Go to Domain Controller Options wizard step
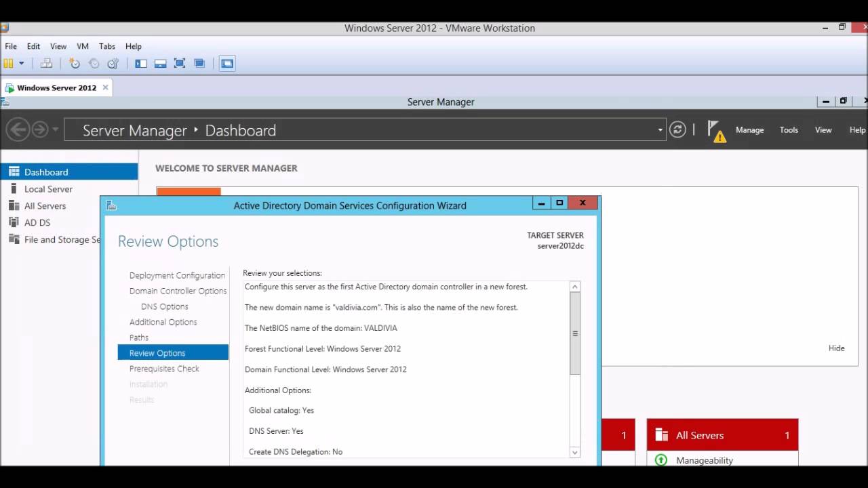Image resolution: width=868 pixels, height=488 pixels. [x=178, y=291]
